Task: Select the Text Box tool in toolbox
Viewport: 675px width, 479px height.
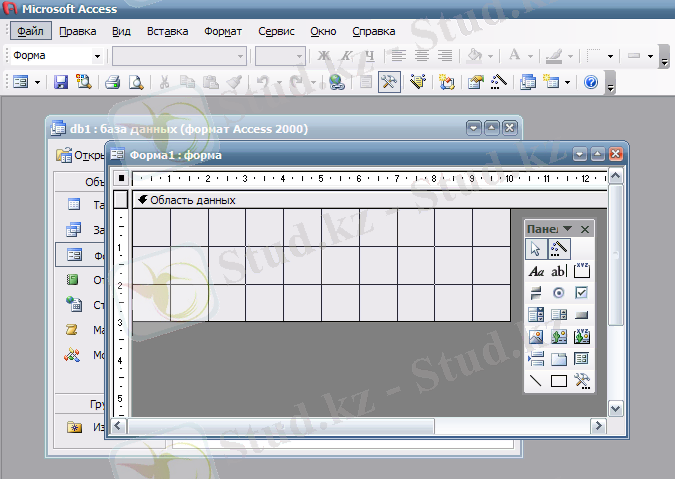Action: [x=559, y=271]
